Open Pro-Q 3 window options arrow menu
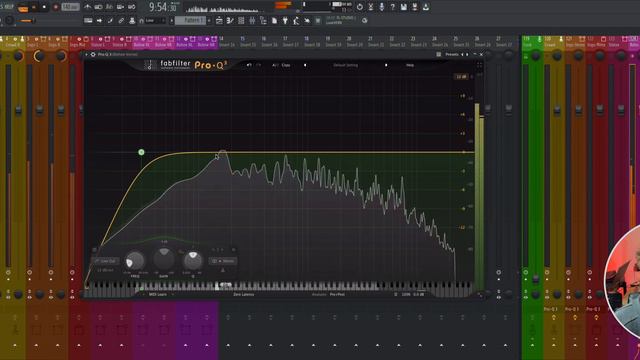 (87, 54)
